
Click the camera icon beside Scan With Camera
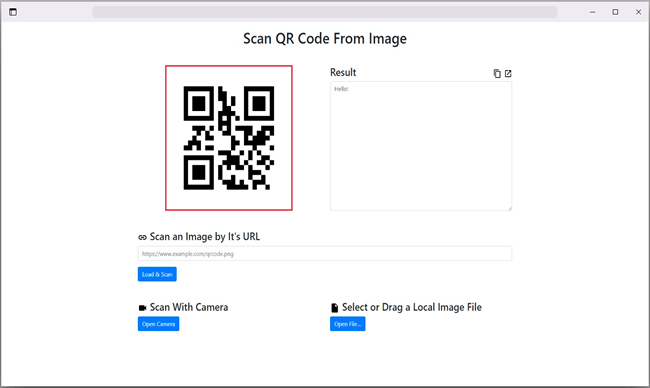coord(142,308)
